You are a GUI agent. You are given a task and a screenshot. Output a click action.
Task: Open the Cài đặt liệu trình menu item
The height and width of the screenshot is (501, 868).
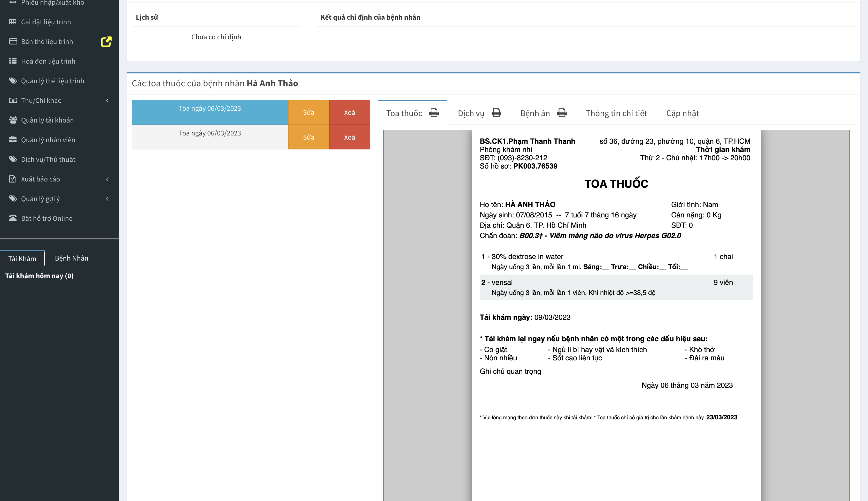point(59,22)
